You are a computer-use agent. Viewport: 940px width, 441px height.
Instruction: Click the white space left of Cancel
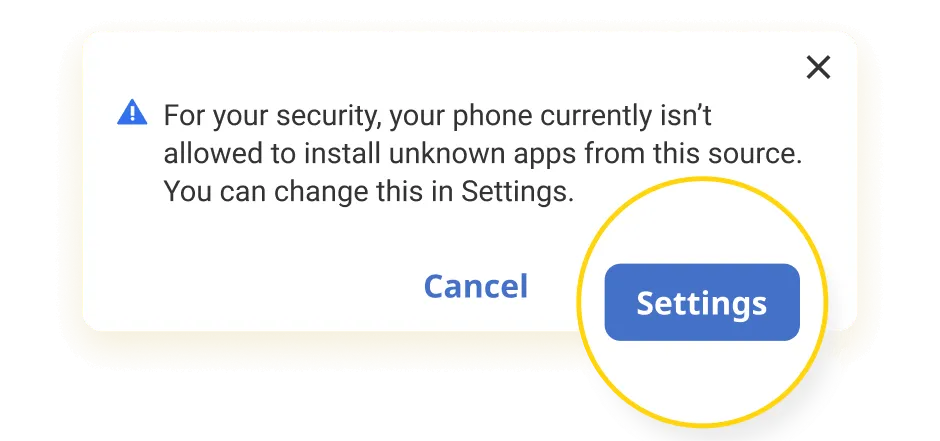point(252,286)
